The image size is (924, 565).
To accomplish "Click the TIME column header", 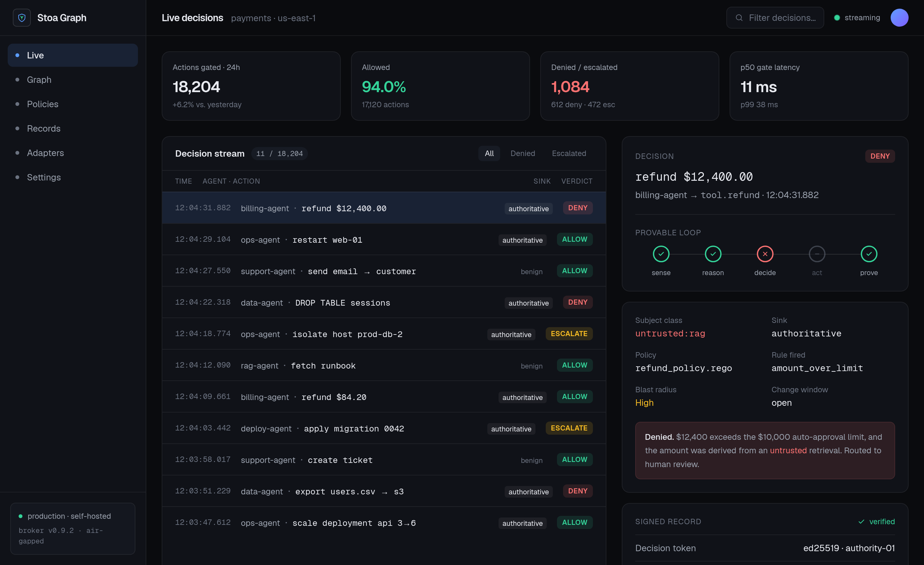I will pyautogui.click(x=184, y=181).
